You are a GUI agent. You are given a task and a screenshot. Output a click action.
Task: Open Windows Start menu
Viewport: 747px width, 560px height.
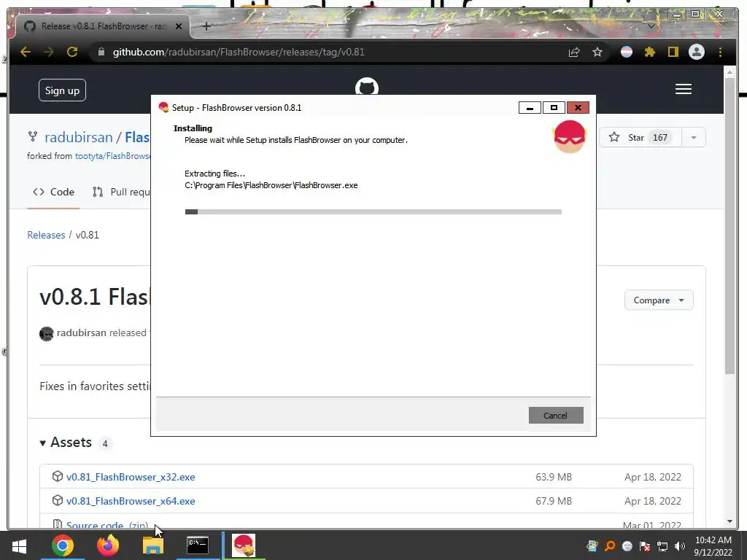pos(19,545)
